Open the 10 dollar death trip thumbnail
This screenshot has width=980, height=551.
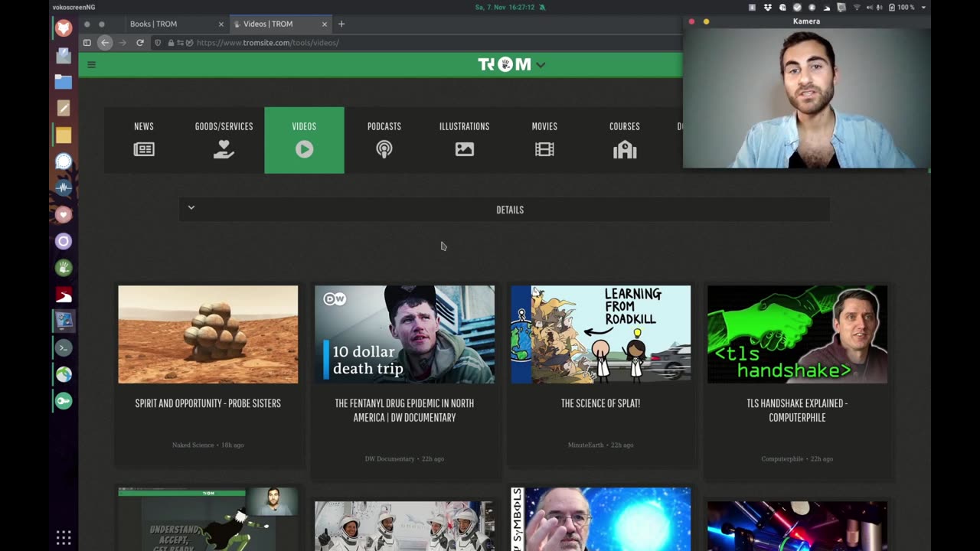[x=404, y=334]
